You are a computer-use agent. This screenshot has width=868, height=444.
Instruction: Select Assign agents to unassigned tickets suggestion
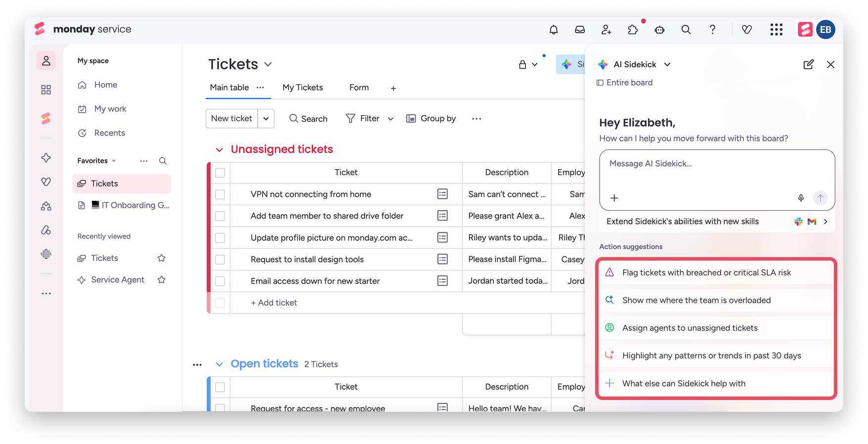(716, 328)
